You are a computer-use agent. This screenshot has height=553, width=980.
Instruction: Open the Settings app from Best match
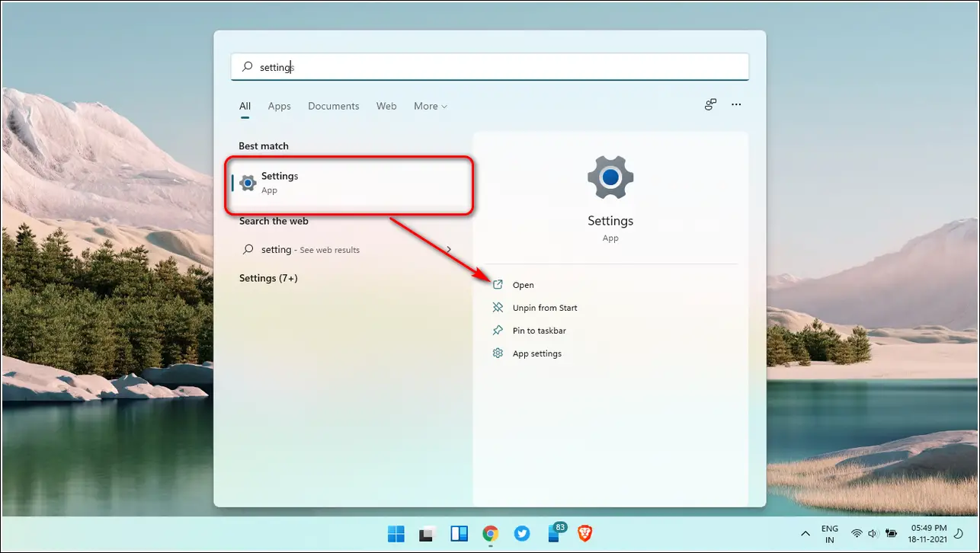click(x=349, y=183)
